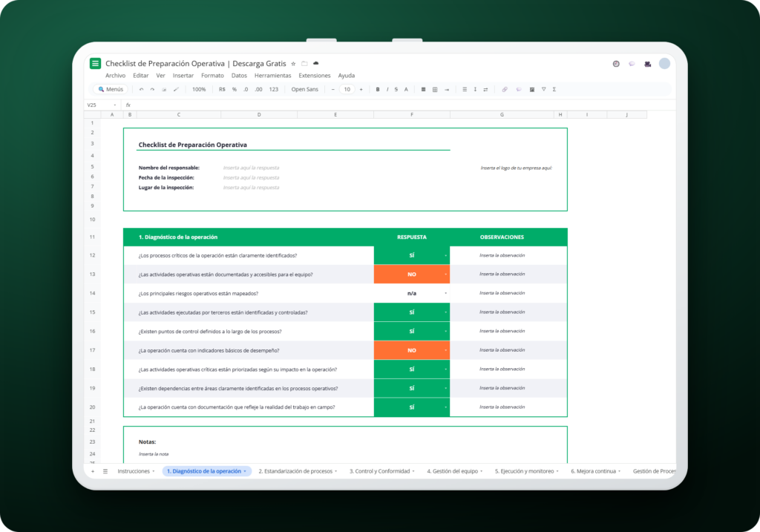Click the functions sigma icon
760x532 pixels.
point(554,90)
